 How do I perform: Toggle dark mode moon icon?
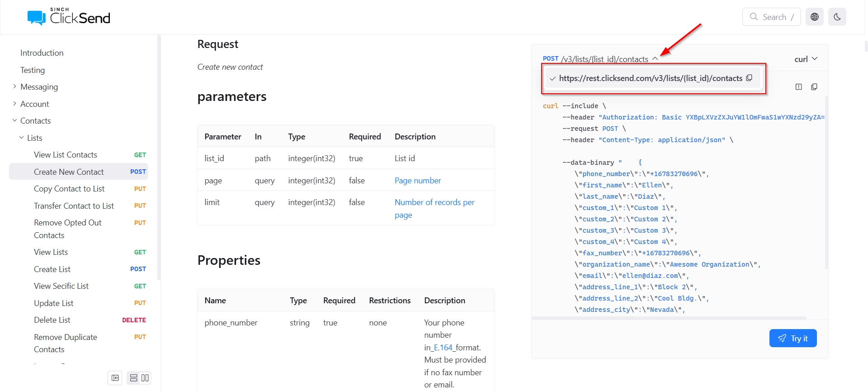click(x=837, y=17)
